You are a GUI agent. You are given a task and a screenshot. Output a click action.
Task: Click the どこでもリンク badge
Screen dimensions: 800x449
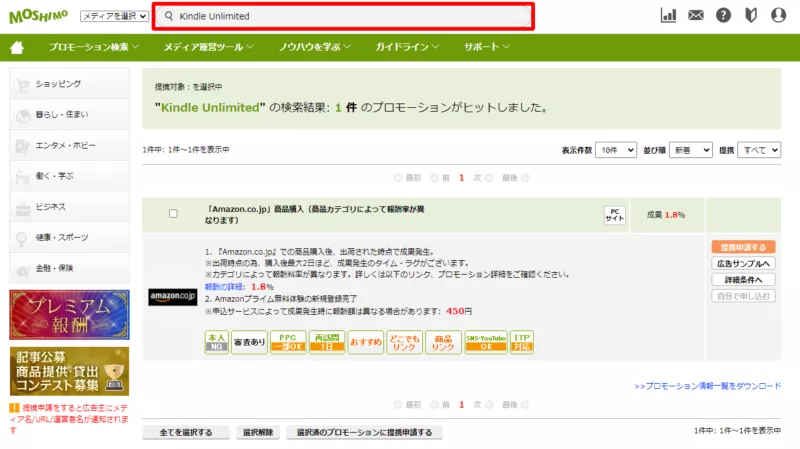tap(404, 342)
